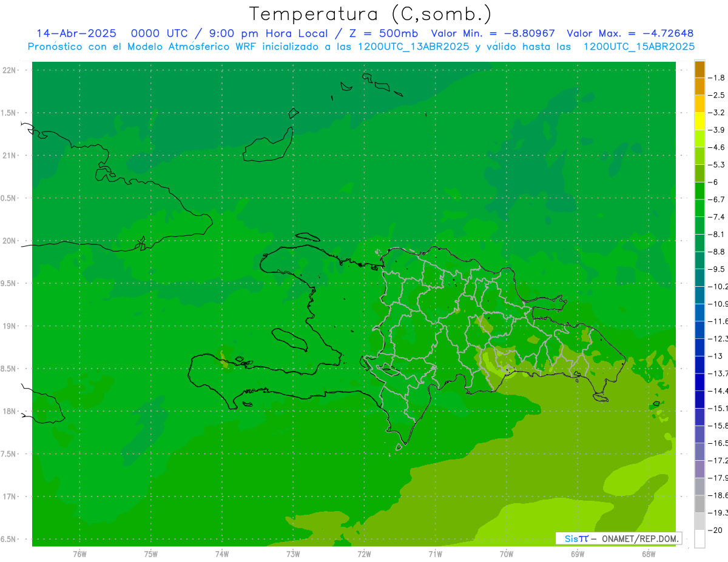The height and width of the screenshot is (562, 728).
Task: Click the orange swatch between -1.8 and -2.5
Action: (x=699, y=86)
